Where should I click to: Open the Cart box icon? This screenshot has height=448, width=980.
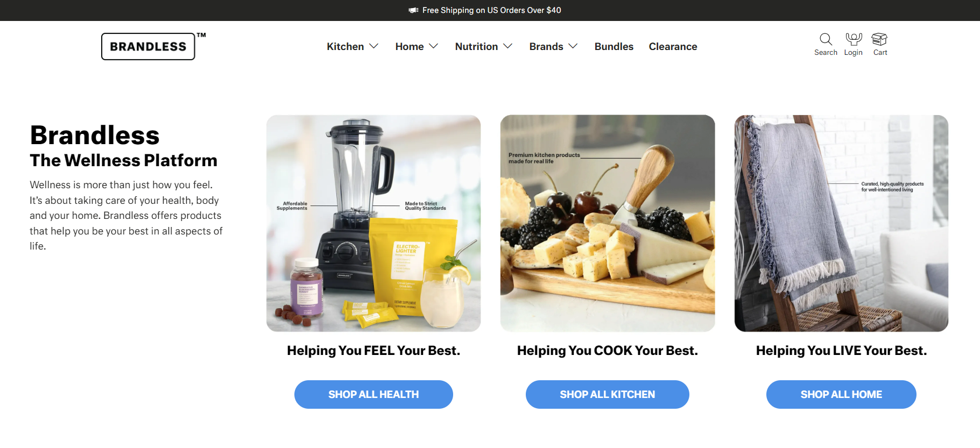click(x=879, y=39)
